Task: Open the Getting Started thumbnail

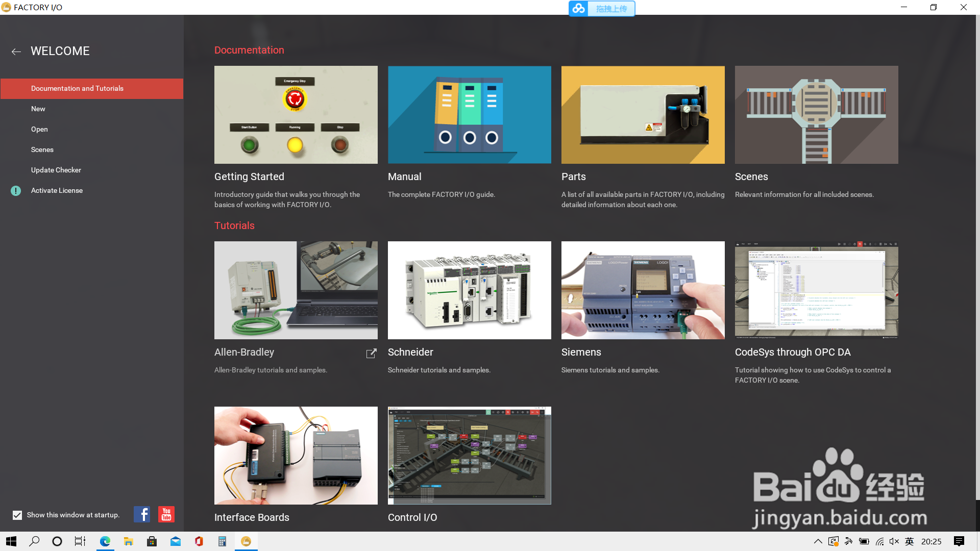Action: (x=296, y=115)
